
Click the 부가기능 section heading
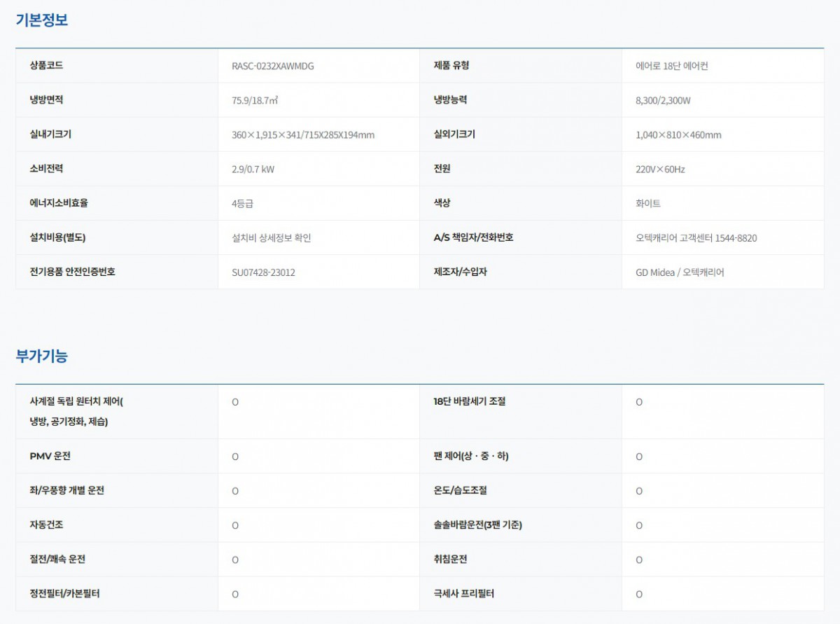(41, 356)
